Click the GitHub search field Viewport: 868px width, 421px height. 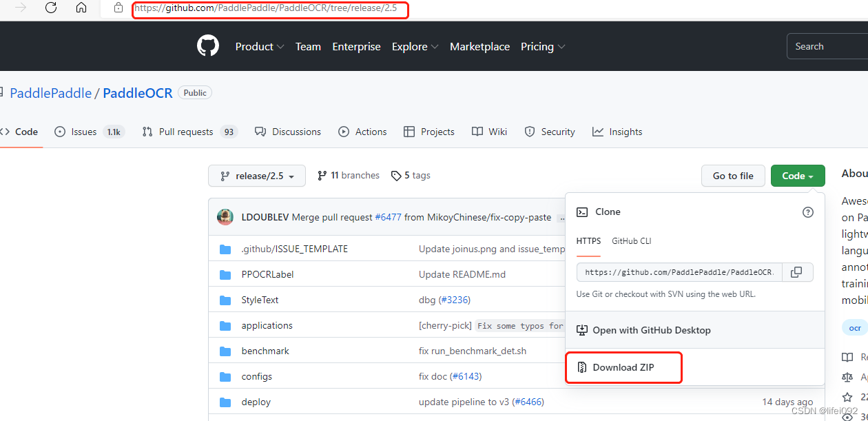click(x=827, y=46)
